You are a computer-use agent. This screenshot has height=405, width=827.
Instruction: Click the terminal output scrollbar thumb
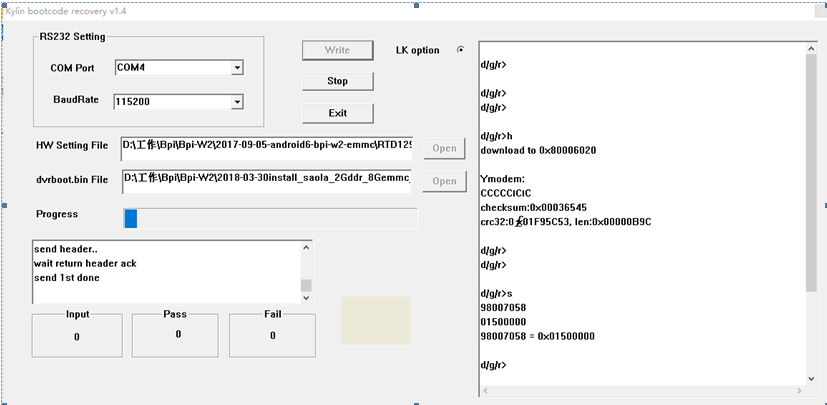coord(811,170)
